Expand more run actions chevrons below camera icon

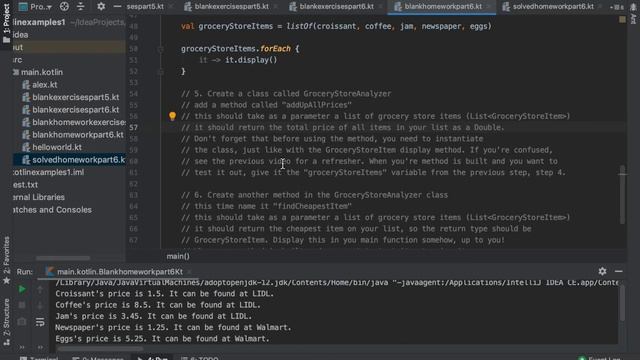coord(22,347)
